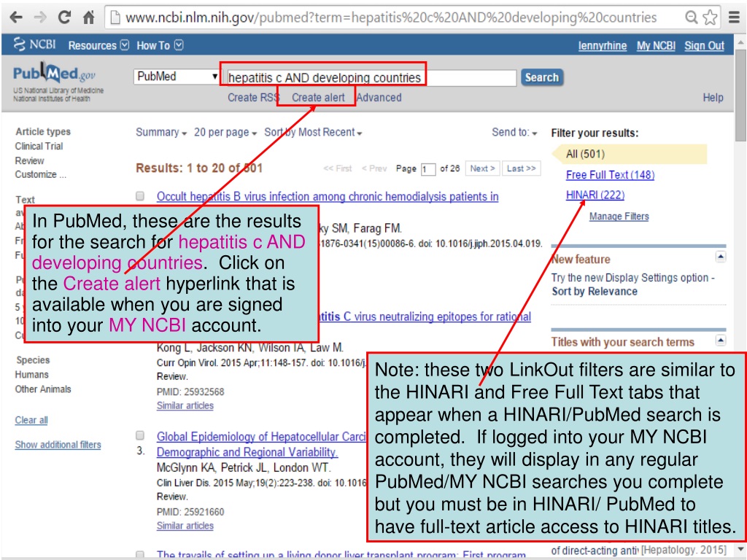Filter species to Humans

[32, 375]
